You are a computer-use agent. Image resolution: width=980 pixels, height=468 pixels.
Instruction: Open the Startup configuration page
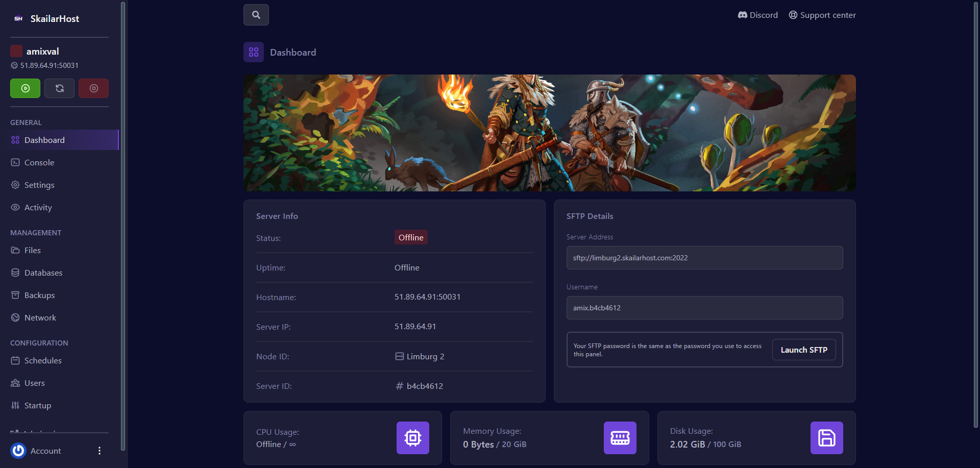click(38, 405)
